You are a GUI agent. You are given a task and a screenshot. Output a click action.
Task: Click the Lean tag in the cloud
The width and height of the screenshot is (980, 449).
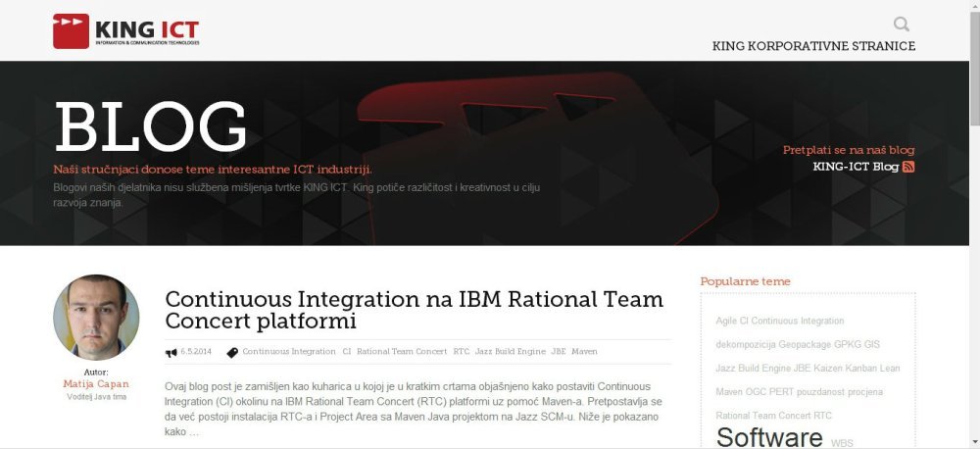coord(890,369)
